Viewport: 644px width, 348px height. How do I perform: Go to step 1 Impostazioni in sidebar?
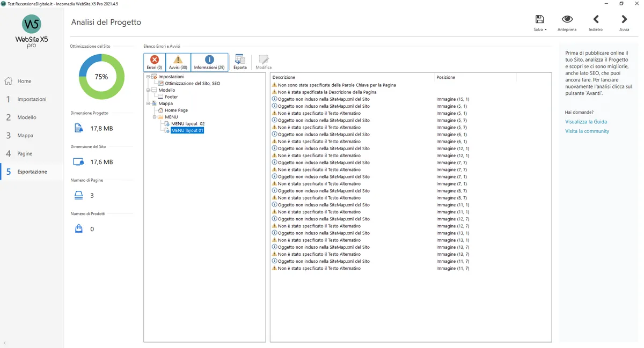pos(32,99)
